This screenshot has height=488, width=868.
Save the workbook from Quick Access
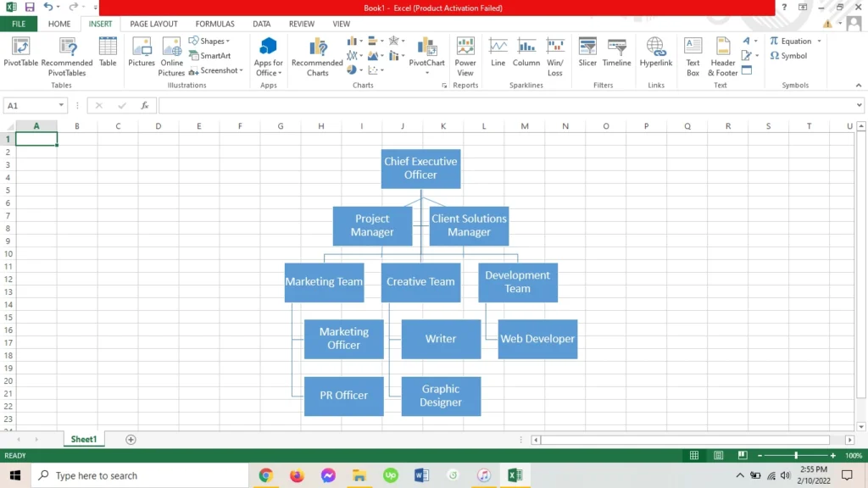30,7
